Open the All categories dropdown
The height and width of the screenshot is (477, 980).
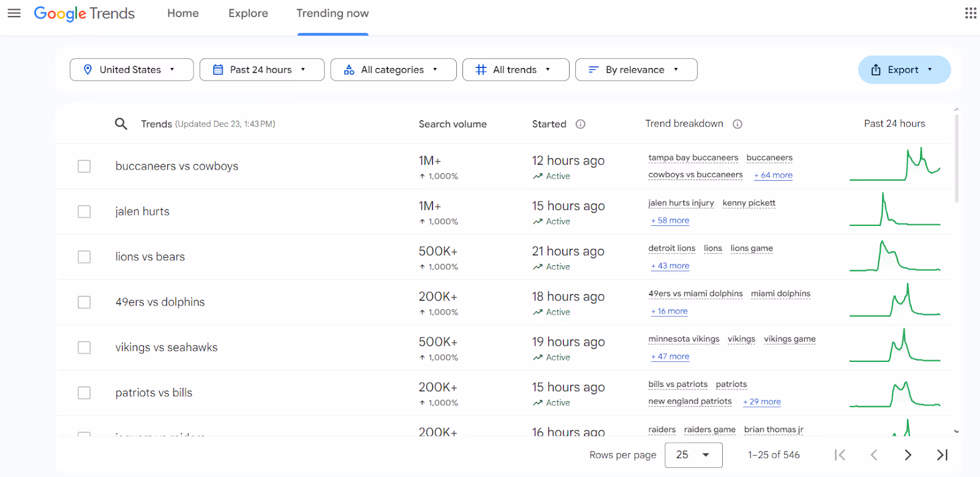pyautogui.click(x=393, y=70)
